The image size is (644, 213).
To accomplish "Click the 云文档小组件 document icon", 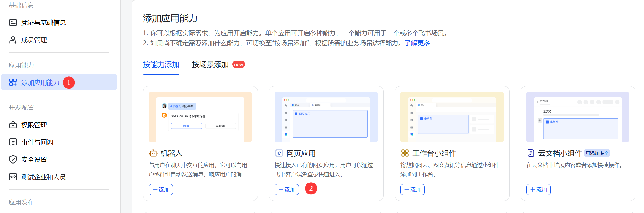I will click(531, 153).
